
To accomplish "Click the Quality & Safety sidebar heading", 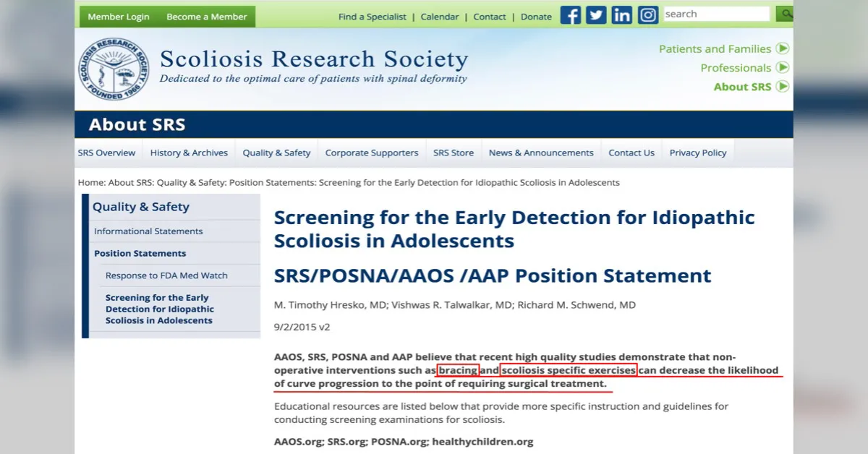I will point(141,207).
